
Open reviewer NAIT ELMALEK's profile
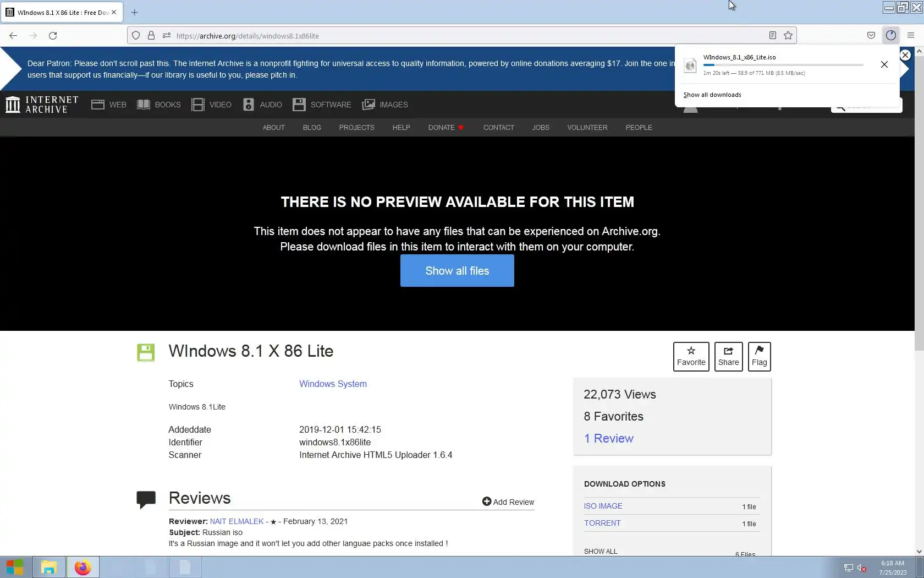coord(237,521)
